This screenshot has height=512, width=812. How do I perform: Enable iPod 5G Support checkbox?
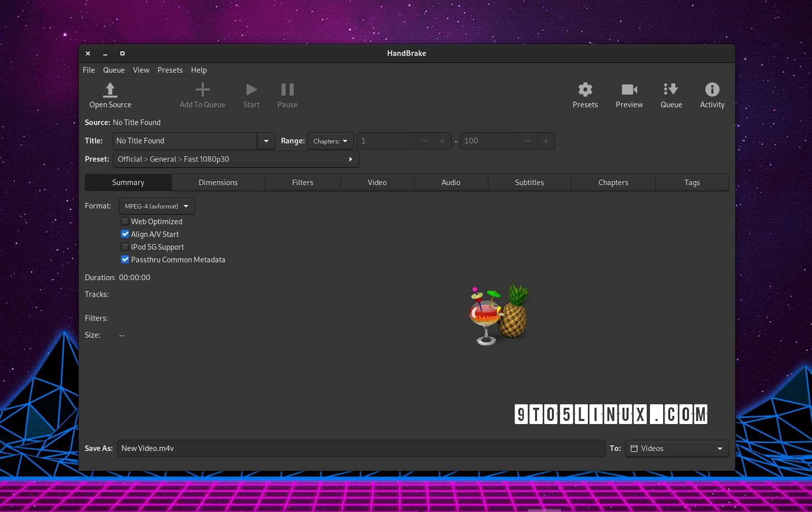click(x=125, y=247)
